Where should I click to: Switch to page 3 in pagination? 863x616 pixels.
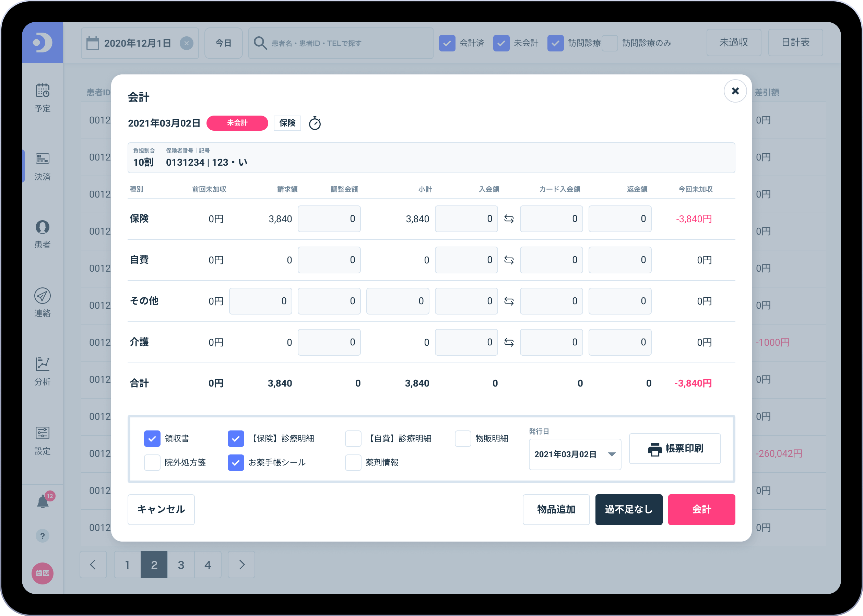(181, 565)
